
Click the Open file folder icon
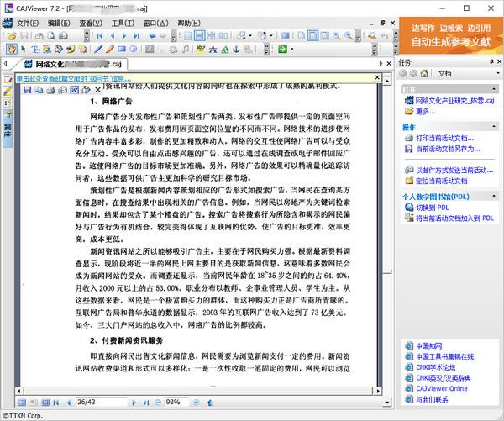pyautogui.click(x=12, y=35)
